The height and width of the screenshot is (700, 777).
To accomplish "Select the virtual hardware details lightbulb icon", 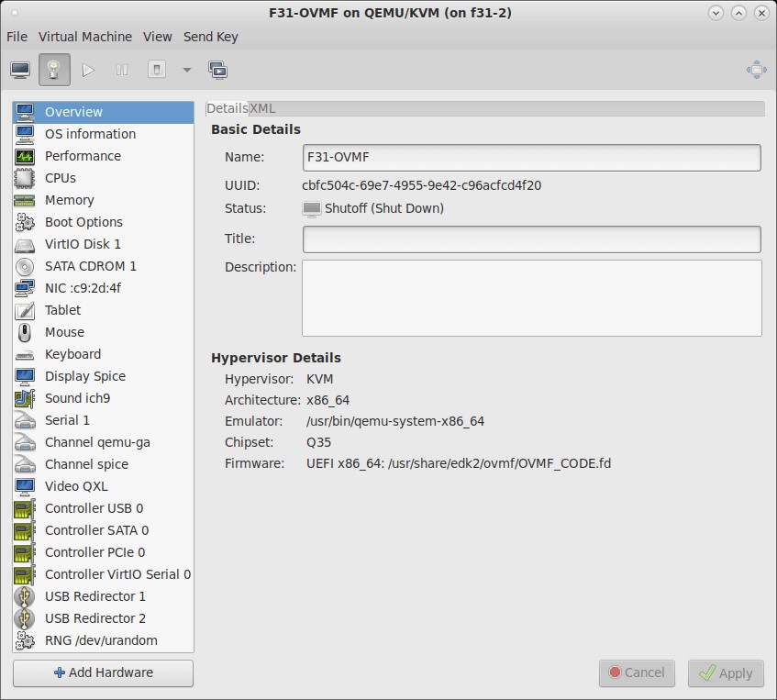I will coord(52,70).
